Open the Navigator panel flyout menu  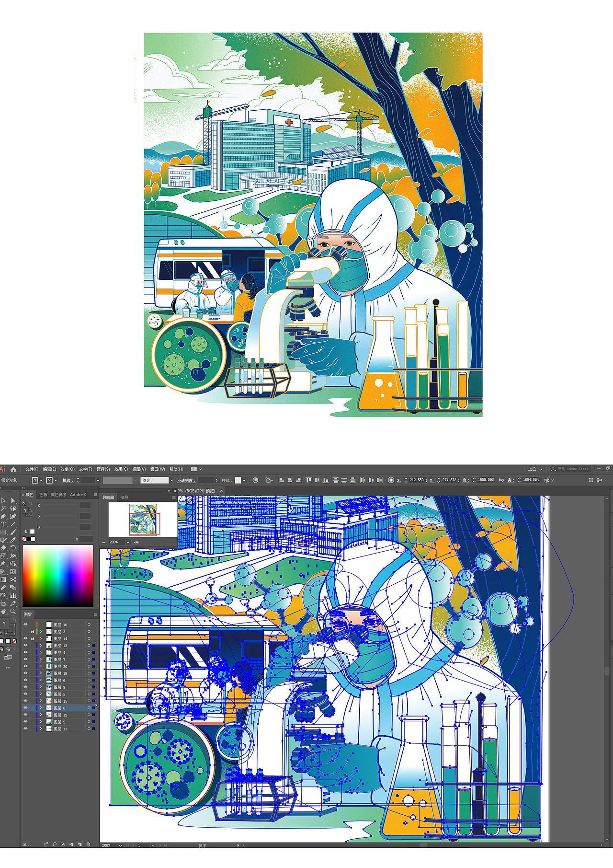[174, 498]
